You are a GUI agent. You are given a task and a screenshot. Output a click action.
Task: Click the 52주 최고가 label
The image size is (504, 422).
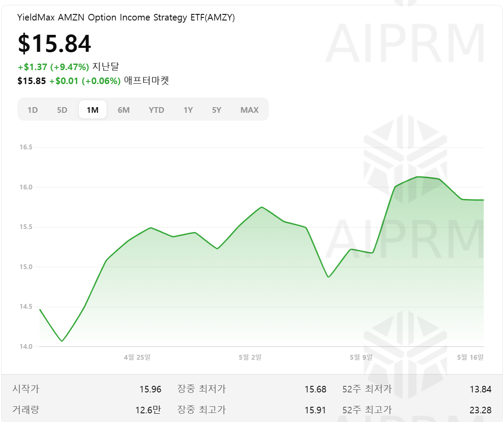[367, 410]
